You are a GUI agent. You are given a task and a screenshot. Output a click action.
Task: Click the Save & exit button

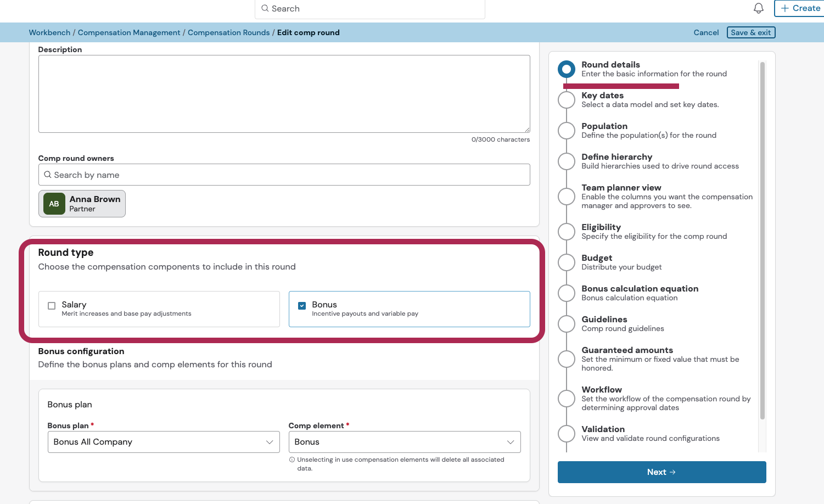tap(750, 32)
